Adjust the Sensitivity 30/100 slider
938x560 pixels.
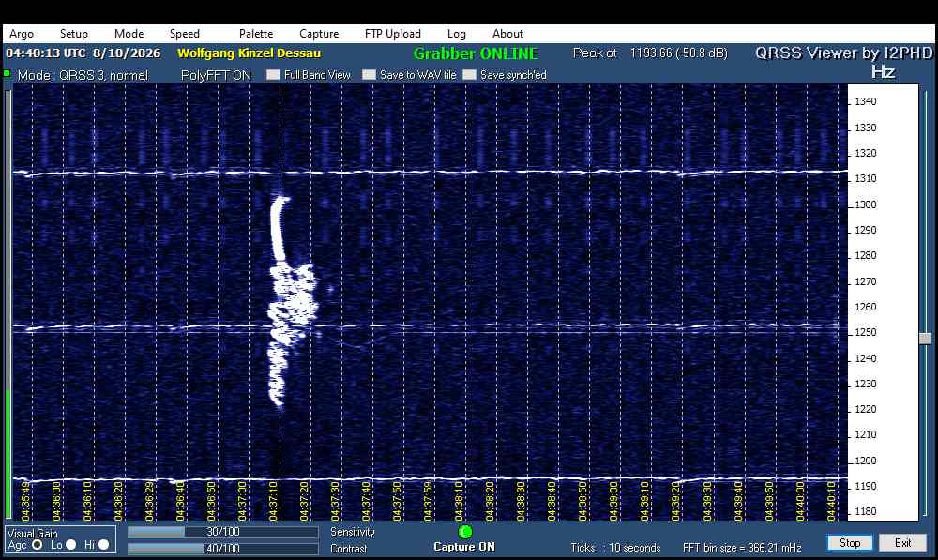[x=222, y=532]
